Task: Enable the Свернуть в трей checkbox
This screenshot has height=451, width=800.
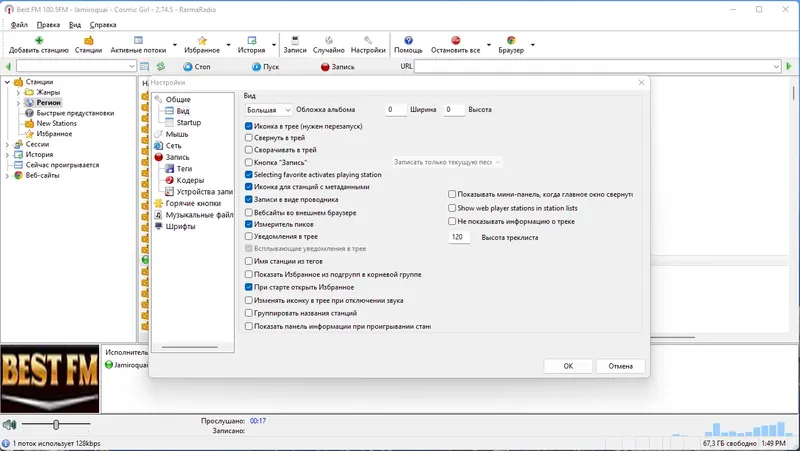Action: point(248,138)
